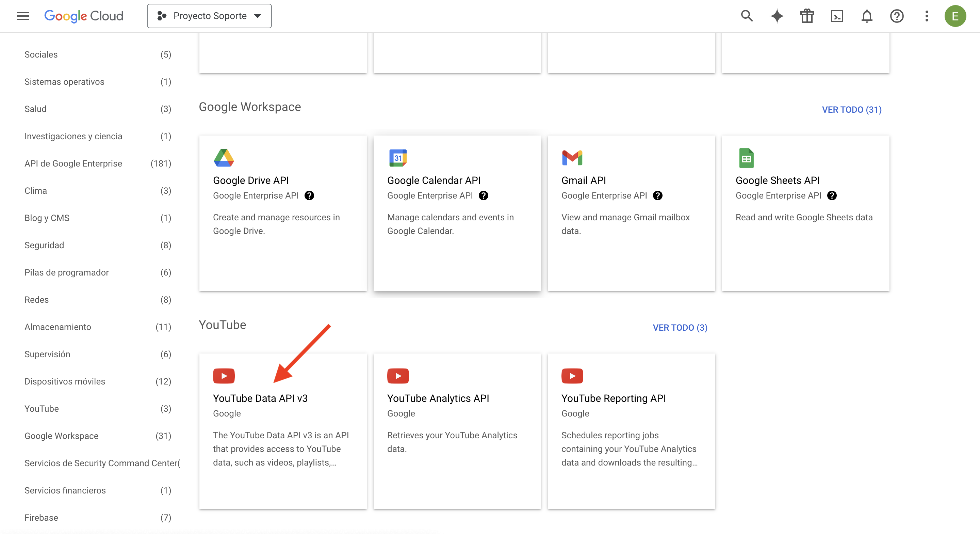Click 'Read and write Google Sheets data' text
The image size is (980, 534).
[x=804, y=217]
